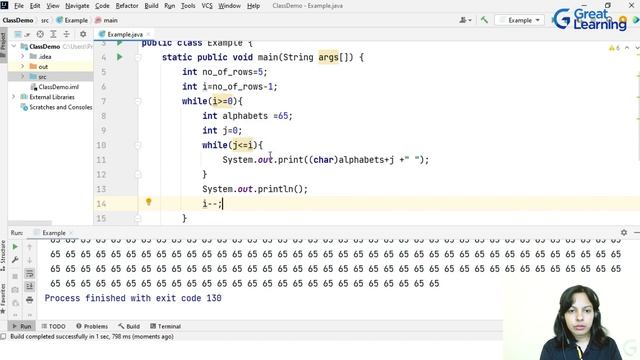Click the Expand All icon in Project panel
This screenshot has height=360, width=640.
click(x=53, y=34)
